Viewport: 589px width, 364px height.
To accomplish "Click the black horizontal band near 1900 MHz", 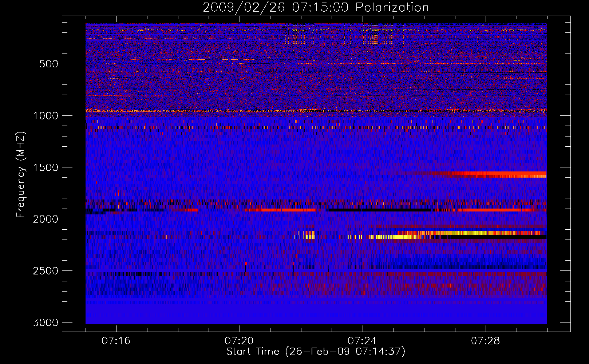I will click(380, 210).
